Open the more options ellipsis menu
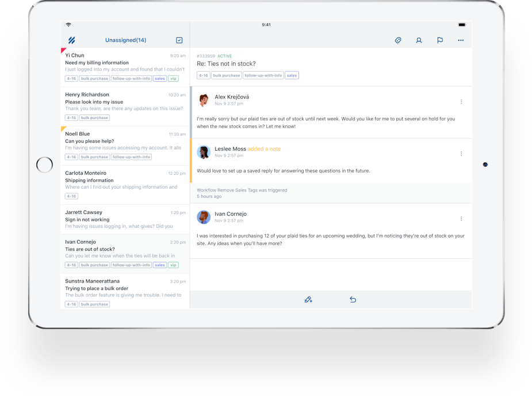 [x=461, y=40]
